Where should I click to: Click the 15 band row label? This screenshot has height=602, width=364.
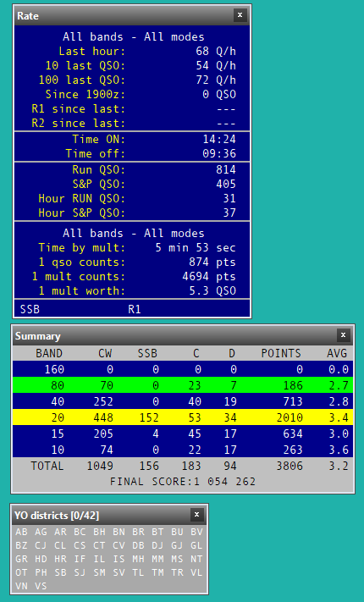(58, 434)
